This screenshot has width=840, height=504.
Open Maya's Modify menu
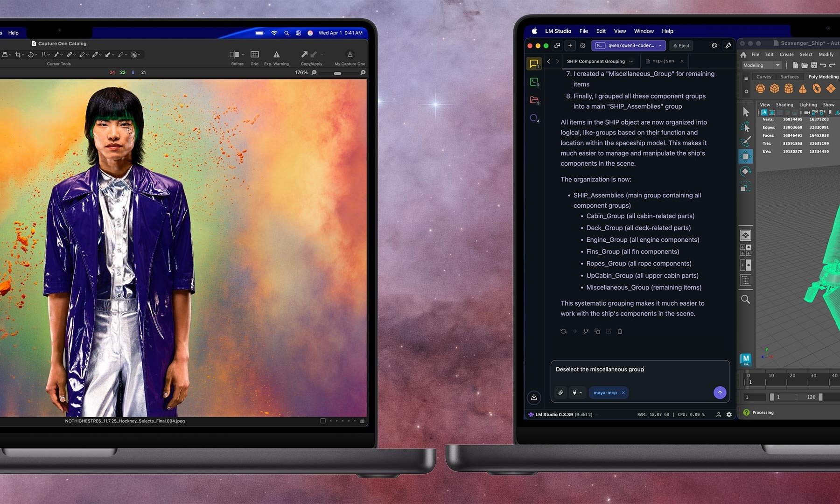point(826,54)
